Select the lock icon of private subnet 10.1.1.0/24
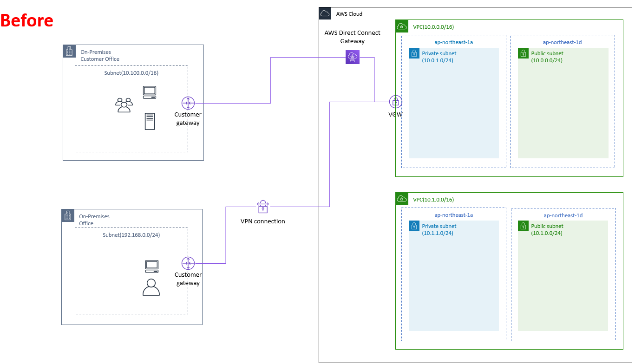The width and height of the screenshot is (635, 364). pos(414,226)
